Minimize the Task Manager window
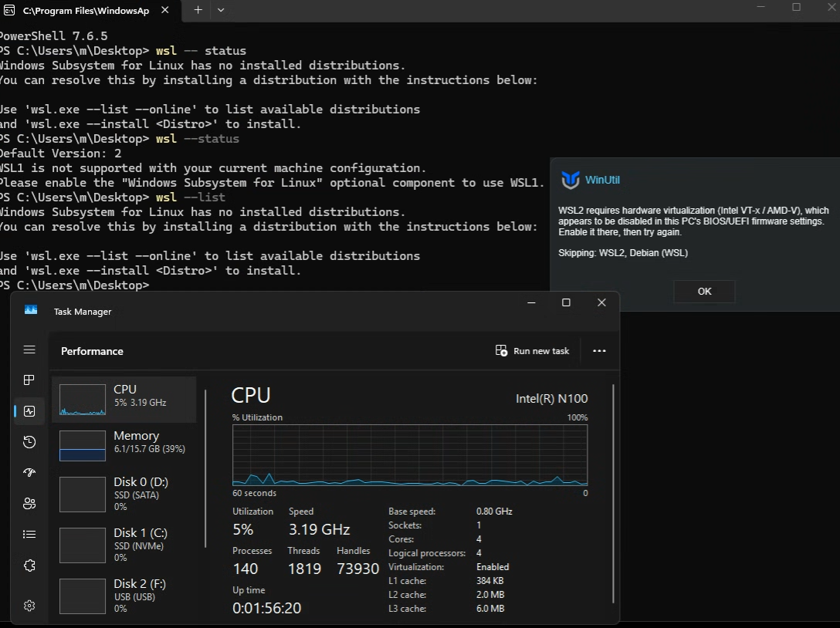Viewport: 840px width, 628px height. (531, 302)
